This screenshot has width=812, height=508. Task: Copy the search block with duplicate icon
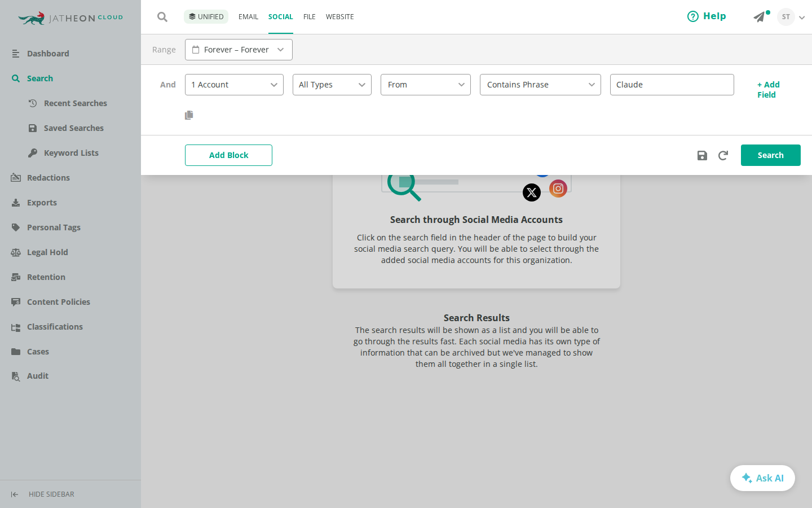[189, 115]
